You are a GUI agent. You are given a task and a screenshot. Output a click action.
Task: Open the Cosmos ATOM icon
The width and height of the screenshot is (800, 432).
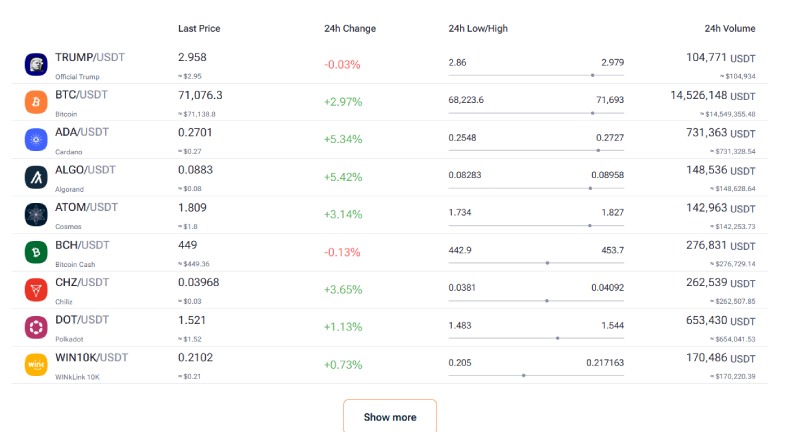pyautogui.click(x=36, y=215)
